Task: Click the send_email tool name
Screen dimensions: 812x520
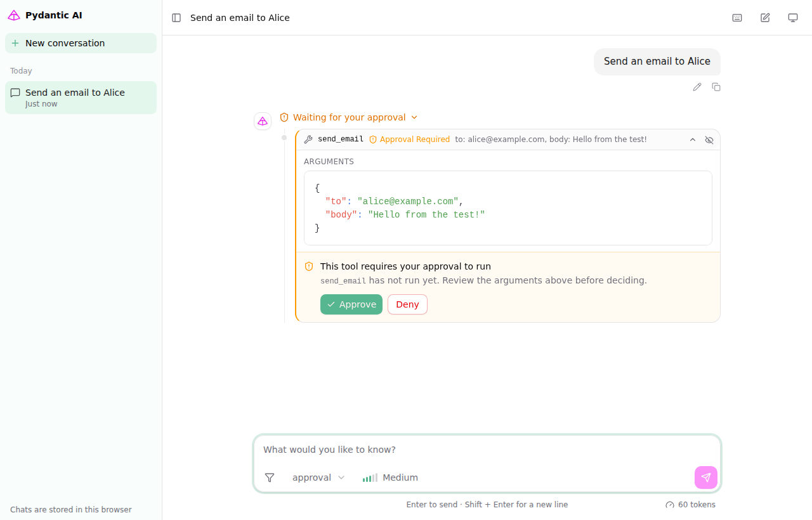Action: click(x=341, y=140)
